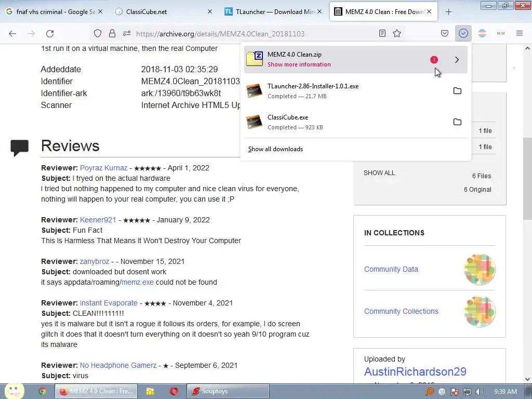Switch to the TLauncher download tab
The height and width of the screenshot is (399, 532).
(x=273, y=11)
